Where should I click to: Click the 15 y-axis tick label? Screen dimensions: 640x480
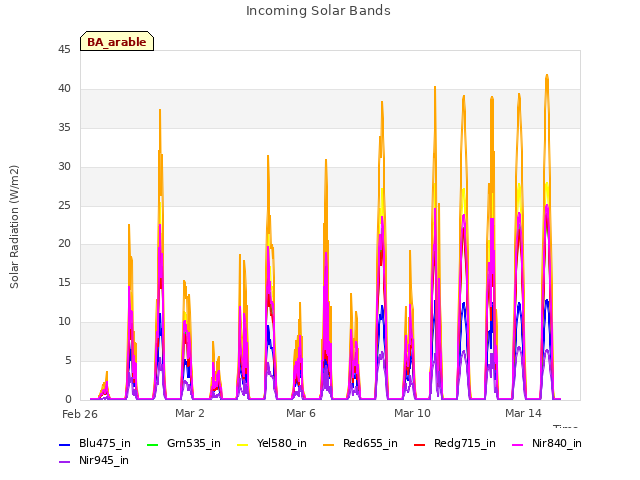(64, 282)
